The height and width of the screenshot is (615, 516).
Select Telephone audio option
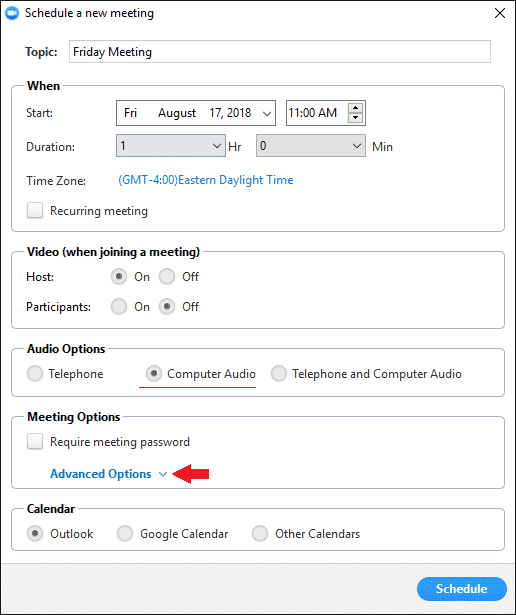pyautogui.click(x=35, y=373)
